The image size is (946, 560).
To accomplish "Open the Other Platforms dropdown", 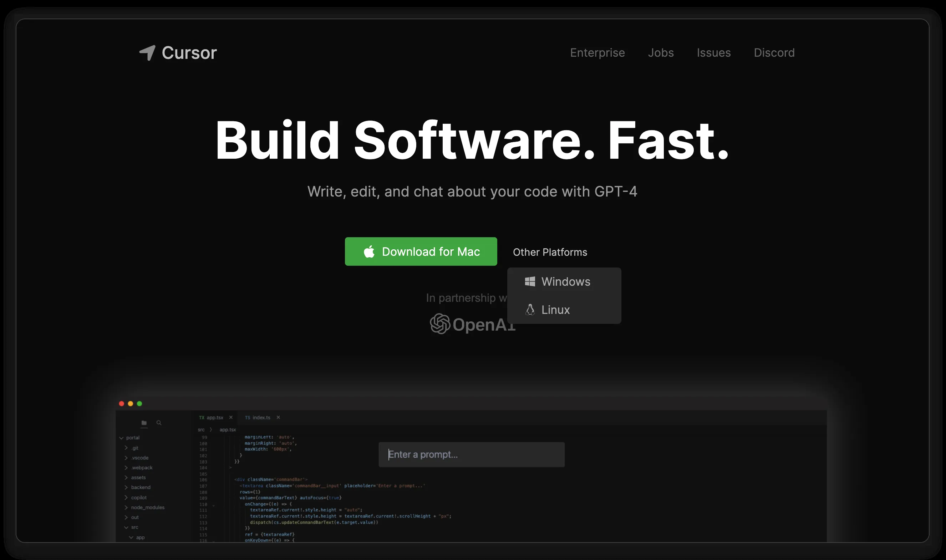I will pyautogui.click(x=550, y=252).
